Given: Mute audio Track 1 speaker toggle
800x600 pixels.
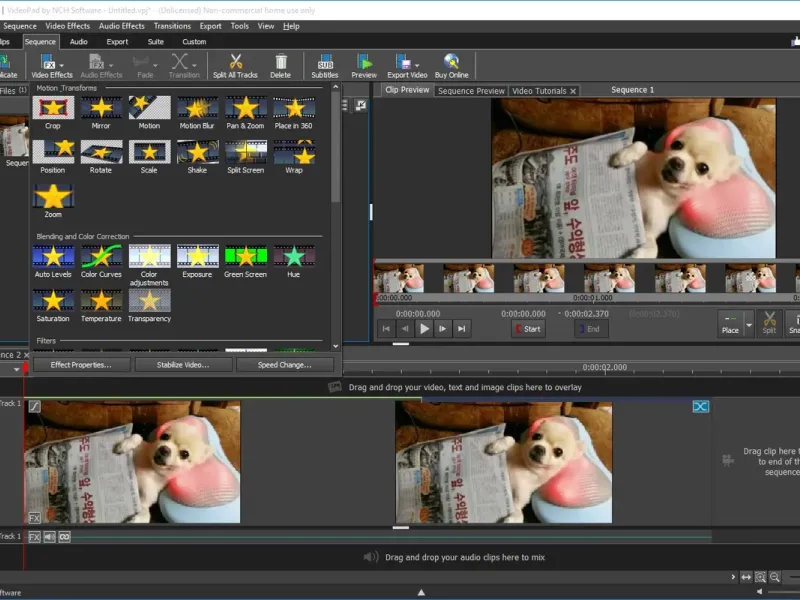Looking at the screenshot, I should click(49, 537).
